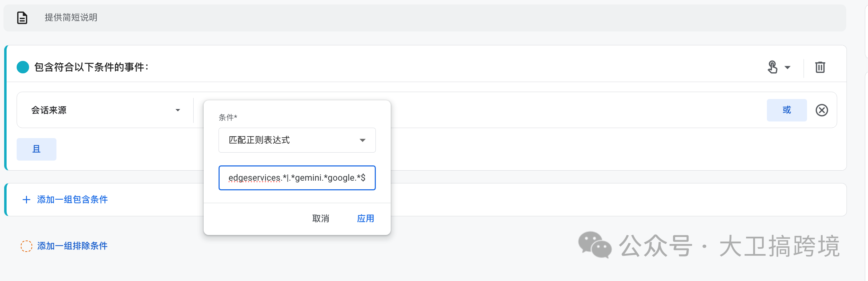Click the regex expression input field
Image resolution: width=868 pixels, height=281 pixels.
pyautogui.click(x=297, y=178)
